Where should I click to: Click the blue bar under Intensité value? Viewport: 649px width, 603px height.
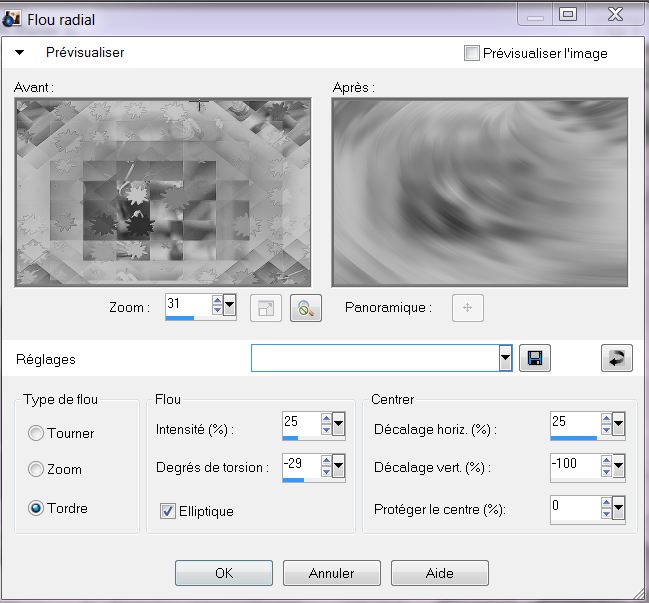pos(290,437)
